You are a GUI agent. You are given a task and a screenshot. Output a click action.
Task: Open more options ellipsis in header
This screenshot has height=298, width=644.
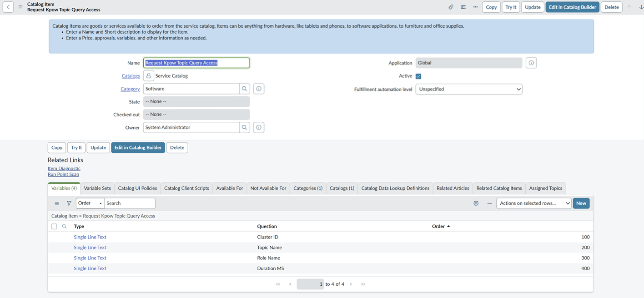(475, 7)
